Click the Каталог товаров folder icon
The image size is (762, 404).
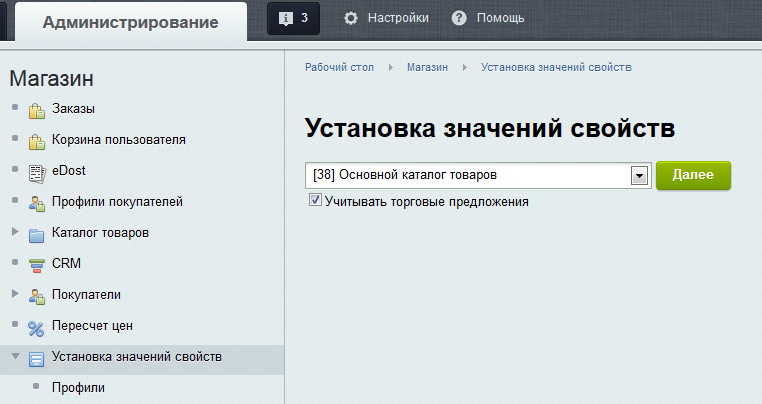tap(37, 234)
